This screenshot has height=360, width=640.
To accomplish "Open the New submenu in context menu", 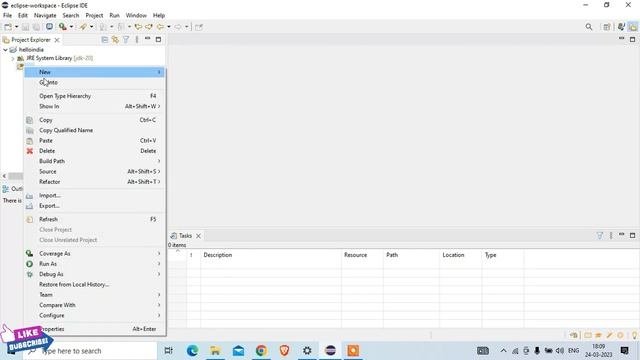I will [94, 72].
